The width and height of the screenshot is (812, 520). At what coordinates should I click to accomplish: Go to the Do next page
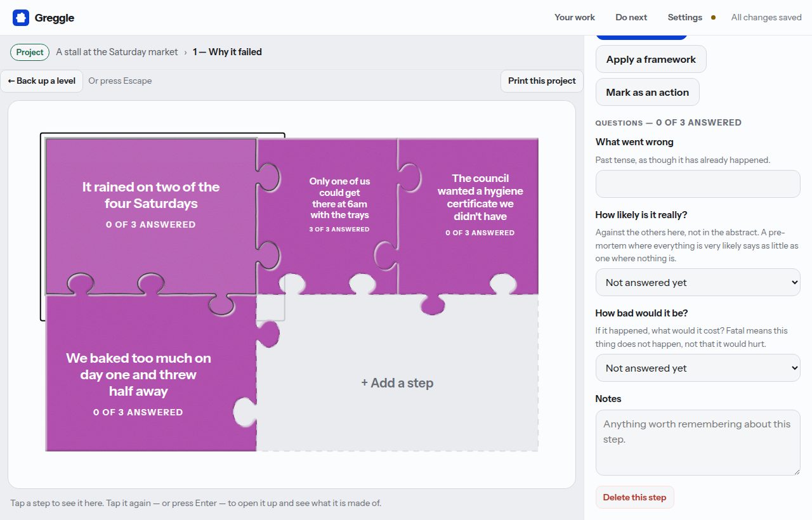point(631,18)
